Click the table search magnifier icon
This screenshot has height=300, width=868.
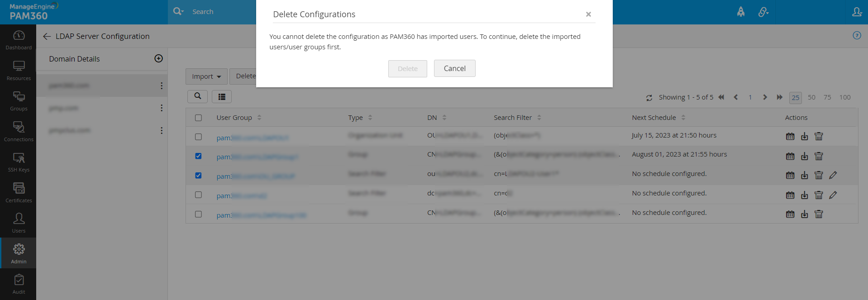coord(198,96)
